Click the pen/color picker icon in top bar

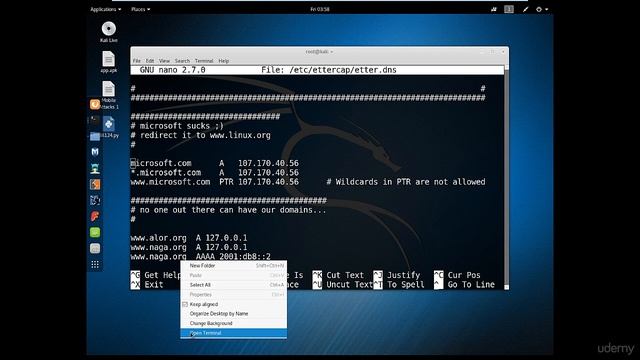pos(525,9)
